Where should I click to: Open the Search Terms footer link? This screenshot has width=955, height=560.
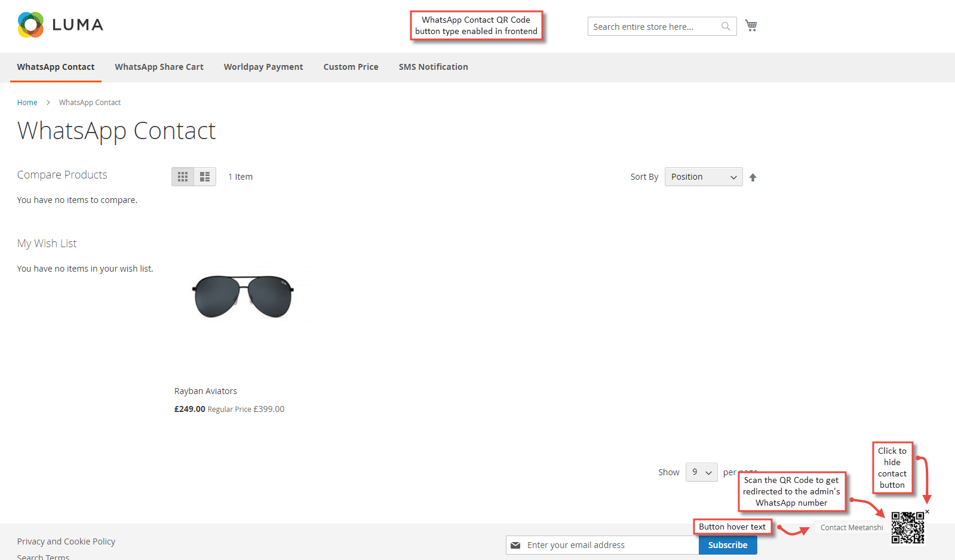[x=43, y=556]
